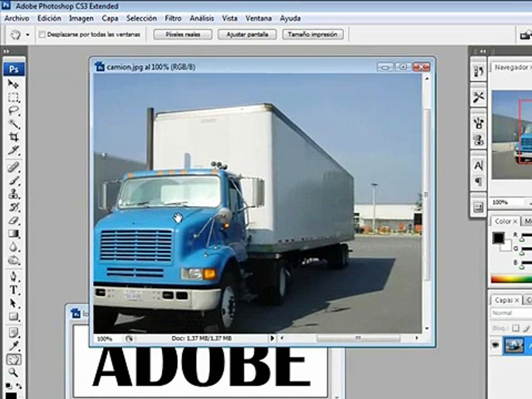Viewport: 532px width, 399px height.
Task: Open the Filtro menu
Action: [173, 18]
